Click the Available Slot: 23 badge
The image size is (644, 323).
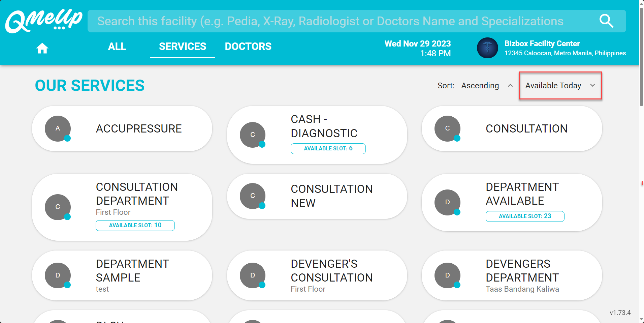click(x=525, y=216)
